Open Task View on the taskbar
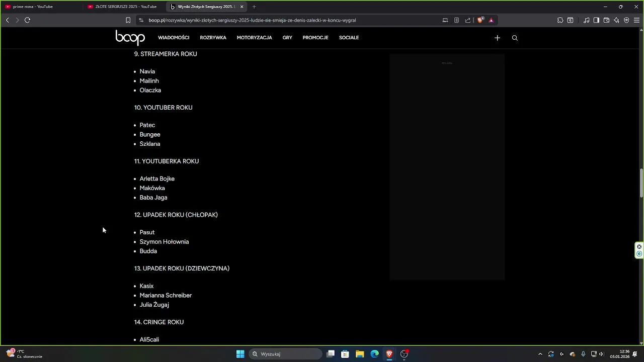Viewport: 644px width, 362px height. [331, 354]
